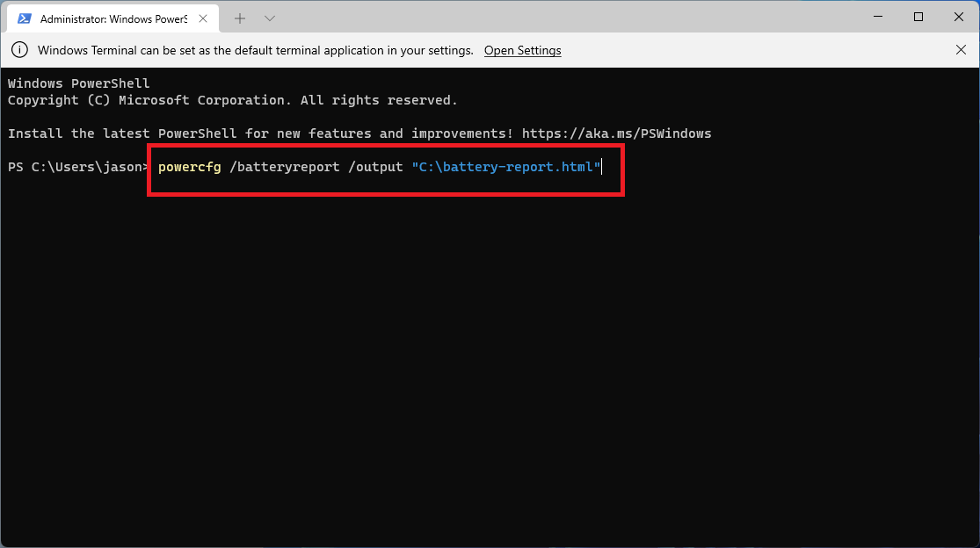Maximize the Windows Terminal window

point(918,17)
